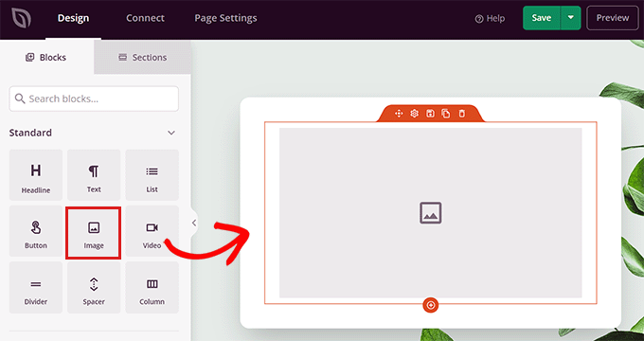The width and height of the screenshot is (644, 341).
Task: Click the move handle on block toolbar
Action: (x=399, y=114)
